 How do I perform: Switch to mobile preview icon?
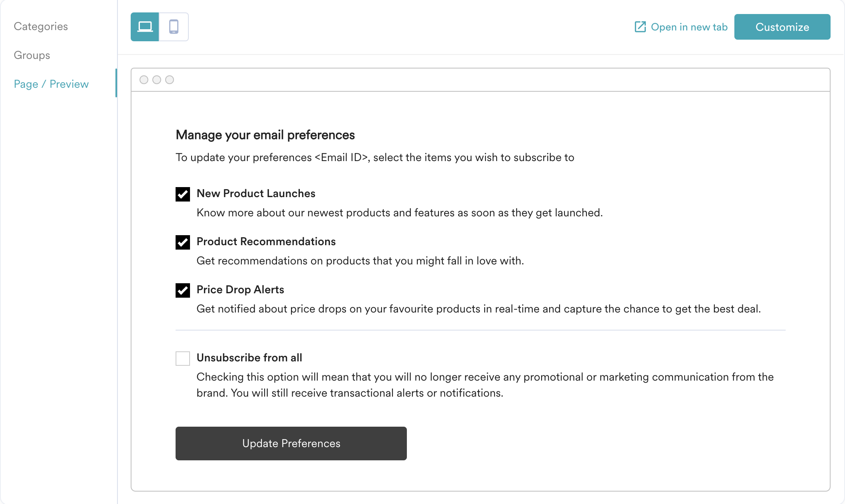pyautogui.click(x=174, y=27)
